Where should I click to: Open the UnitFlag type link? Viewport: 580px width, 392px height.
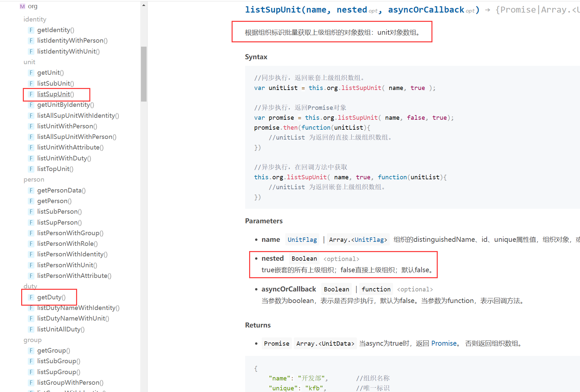point(302,240)
